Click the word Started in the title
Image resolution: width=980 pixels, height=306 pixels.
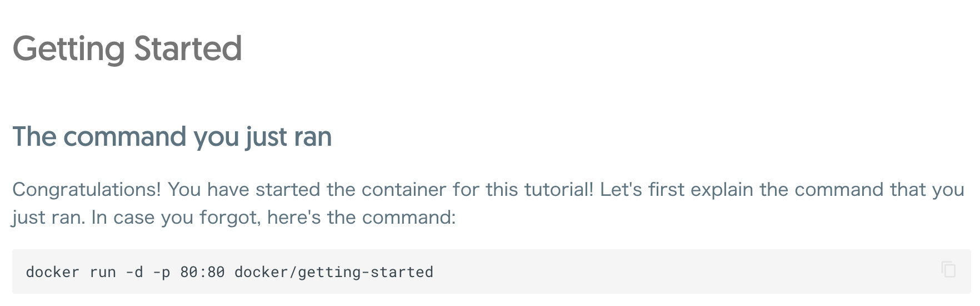point(188,49)
